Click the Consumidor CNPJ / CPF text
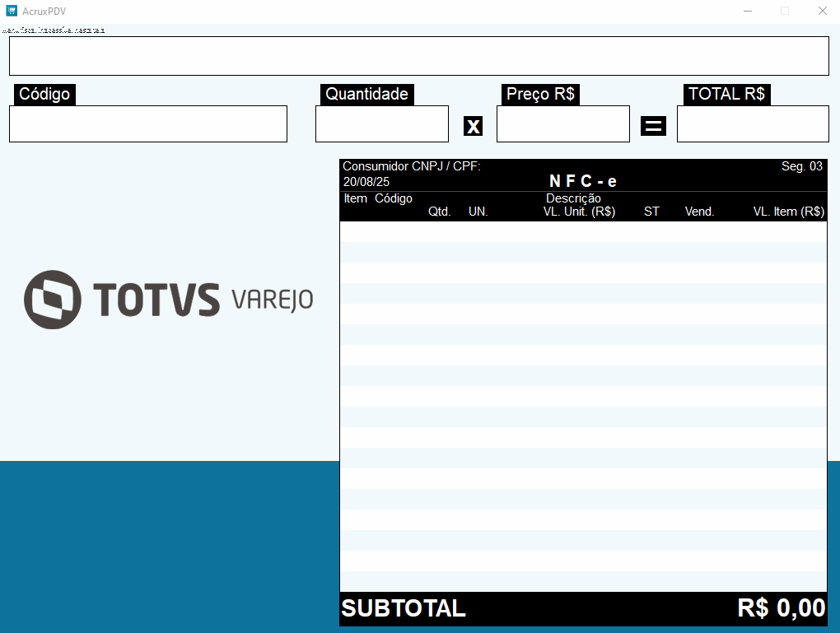The height and width of the screenshot is (633, 840). (x=412, y=166)
